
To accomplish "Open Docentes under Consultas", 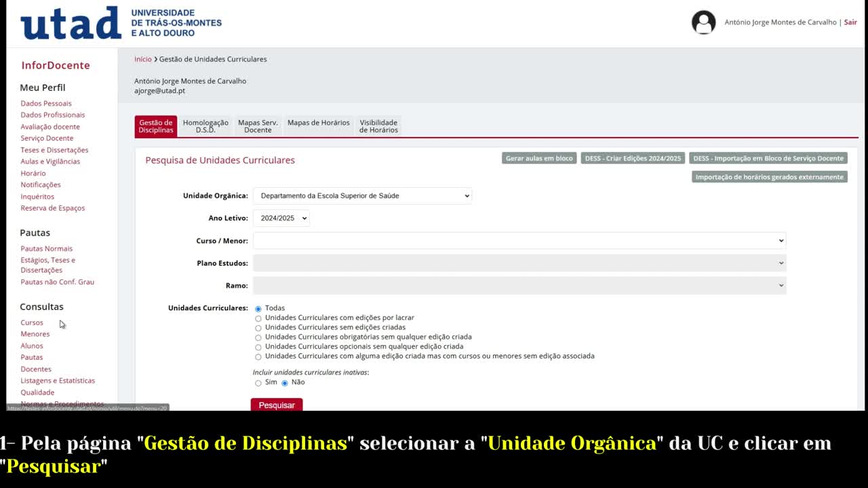I will pos(36,369).
